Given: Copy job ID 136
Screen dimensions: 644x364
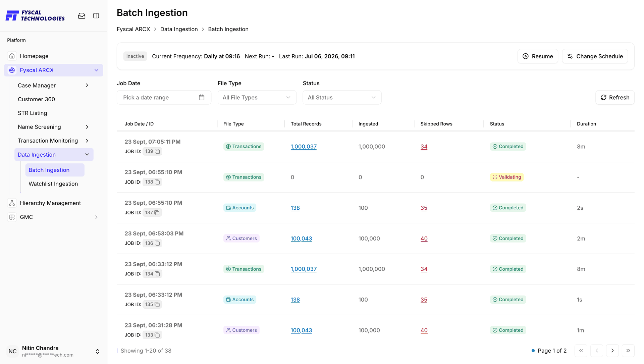Looking at the screenshot, I should 157,243.
